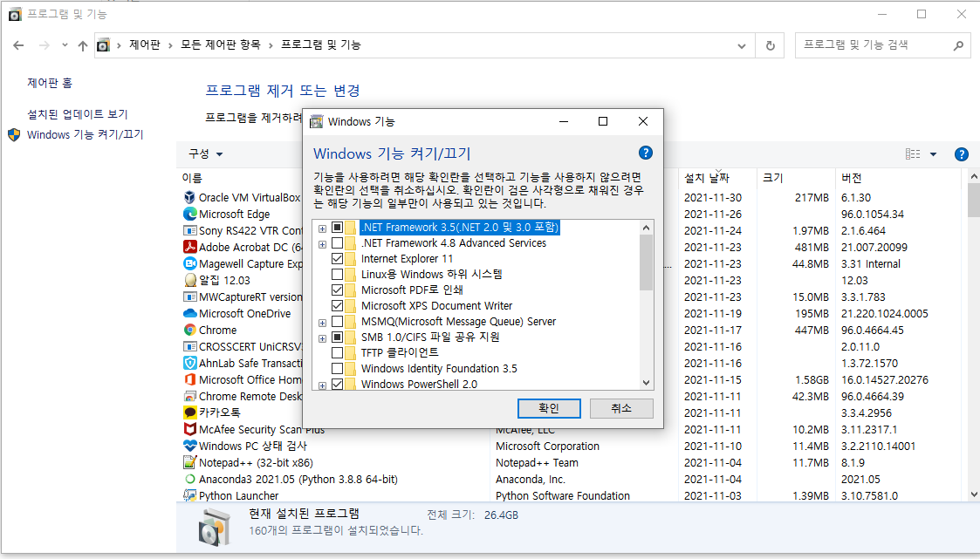Open view options dropdown arrow
The width and height of the screenshot is (980, 559).
[x=933, y=154]
